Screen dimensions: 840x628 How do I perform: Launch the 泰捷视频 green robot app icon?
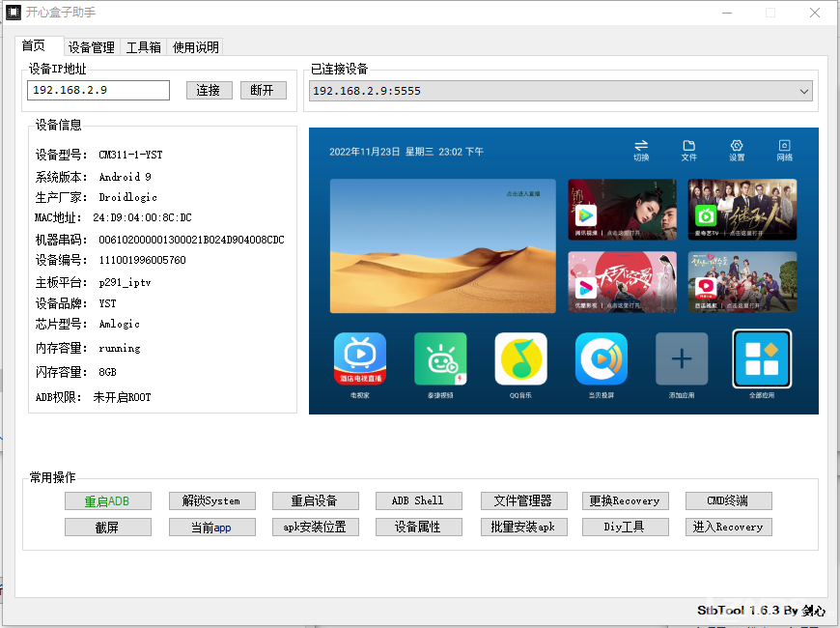[x=440, y=358]
